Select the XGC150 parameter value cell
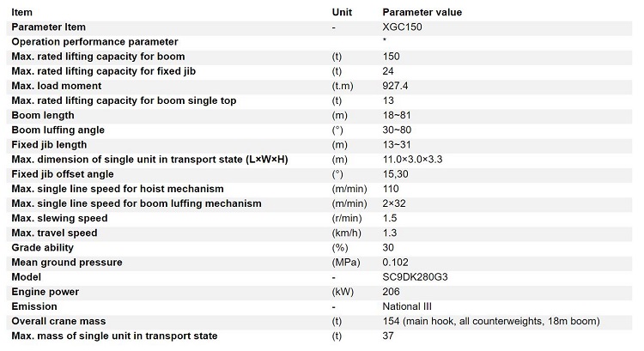The width and height of the screenshot is (644, 351). tap(402, 27)
